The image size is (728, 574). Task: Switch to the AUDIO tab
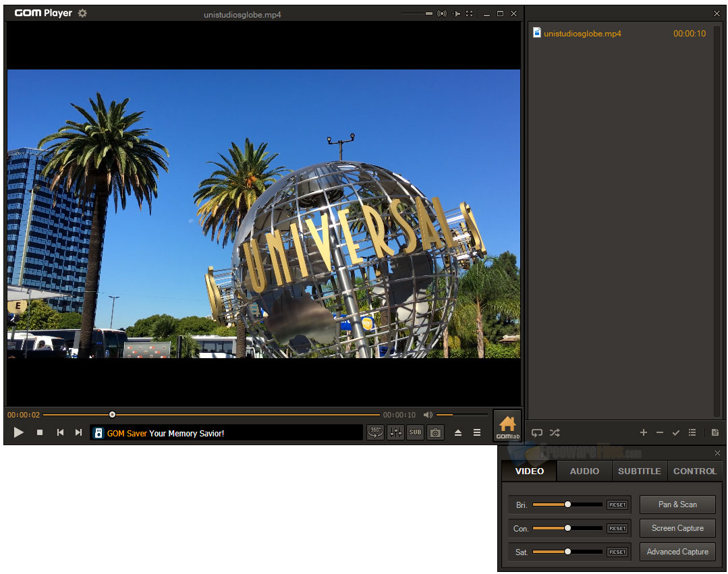[x=584, y=471]
